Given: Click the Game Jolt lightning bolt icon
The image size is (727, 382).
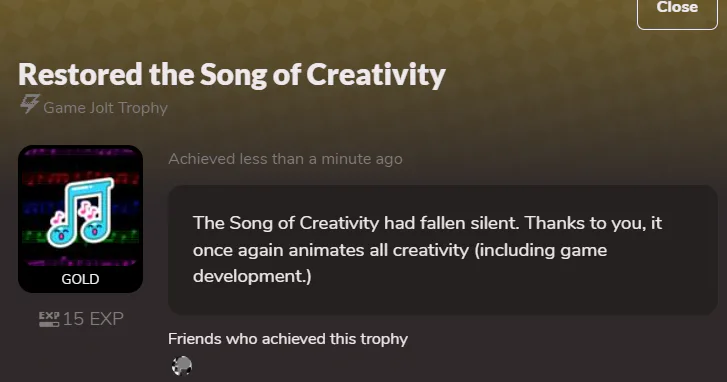Looking at the screenshot, I should 30,104.
